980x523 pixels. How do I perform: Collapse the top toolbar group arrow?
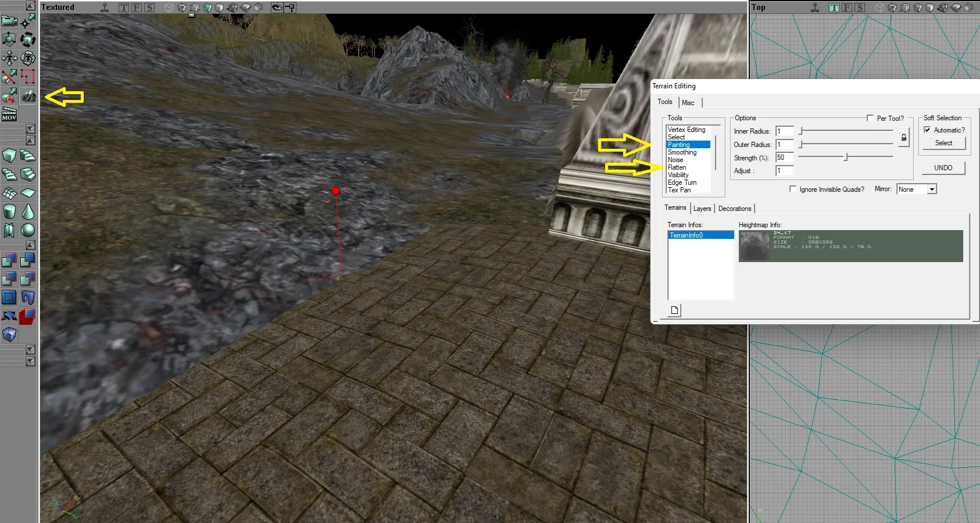click(30, 6)
